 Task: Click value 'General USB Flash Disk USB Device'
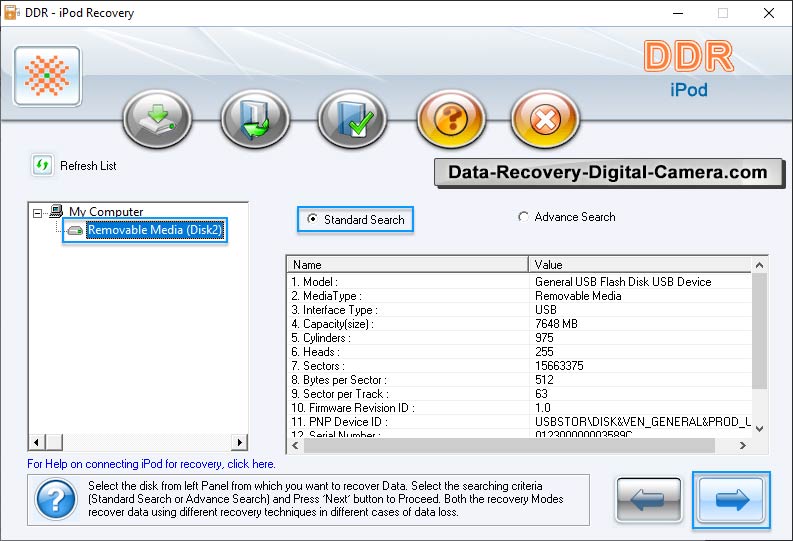pos(623,282)
